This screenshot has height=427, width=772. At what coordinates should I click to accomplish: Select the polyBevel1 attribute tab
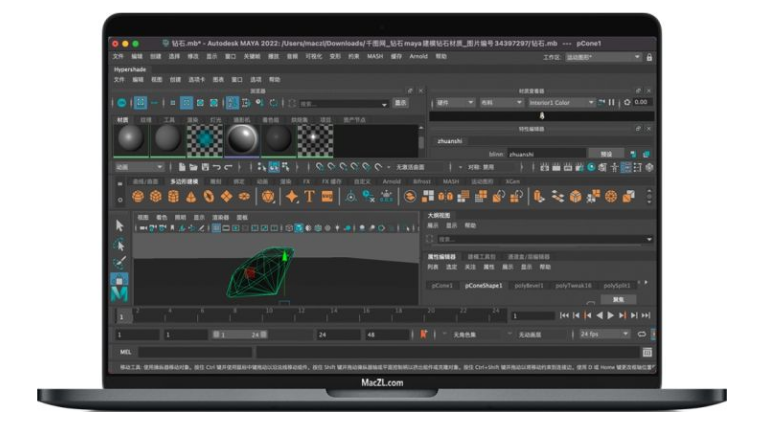click(x=529, y=286)
